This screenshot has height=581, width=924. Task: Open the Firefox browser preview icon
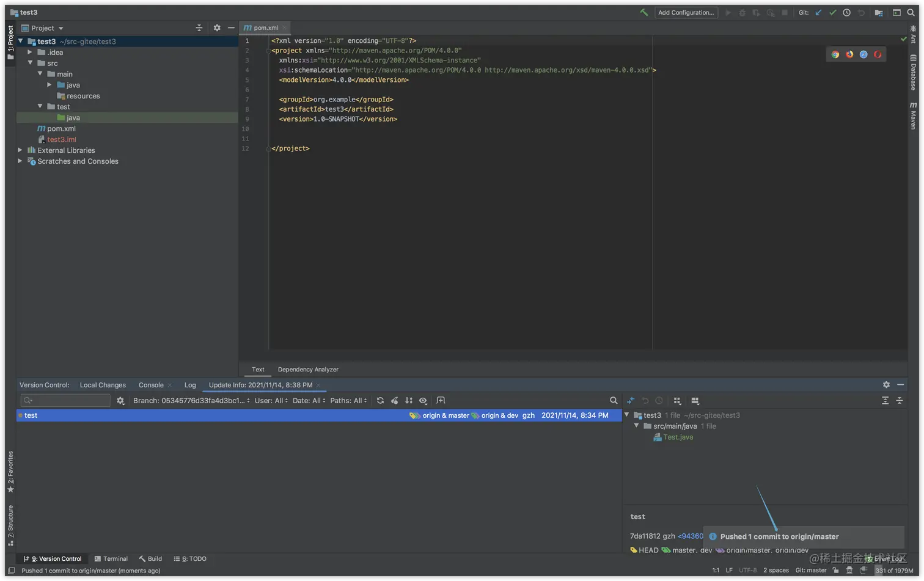coord(849,54)
